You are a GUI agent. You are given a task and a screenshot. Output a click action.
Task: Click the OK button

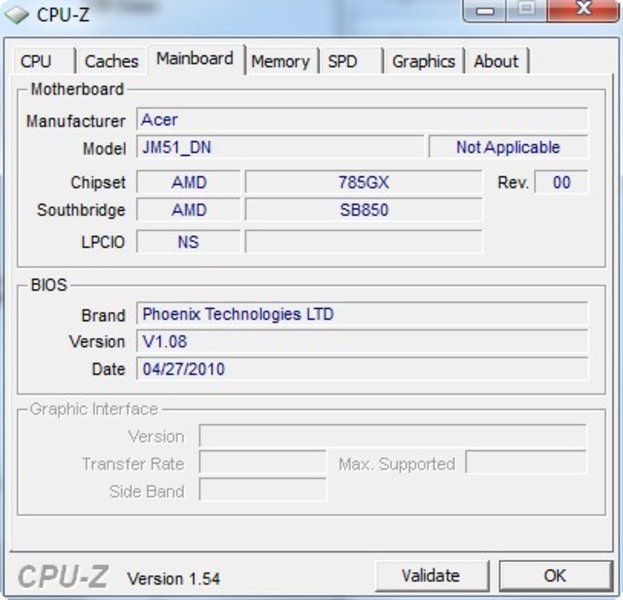(x=555, y=575)
